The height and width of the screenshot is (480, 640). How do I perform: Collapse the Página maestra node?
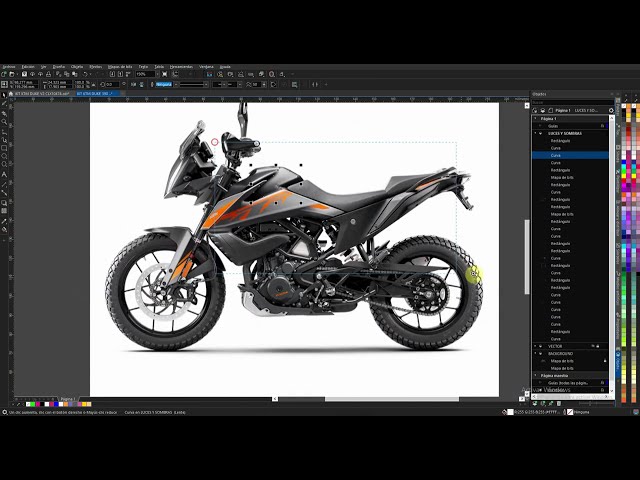[535, 375]
